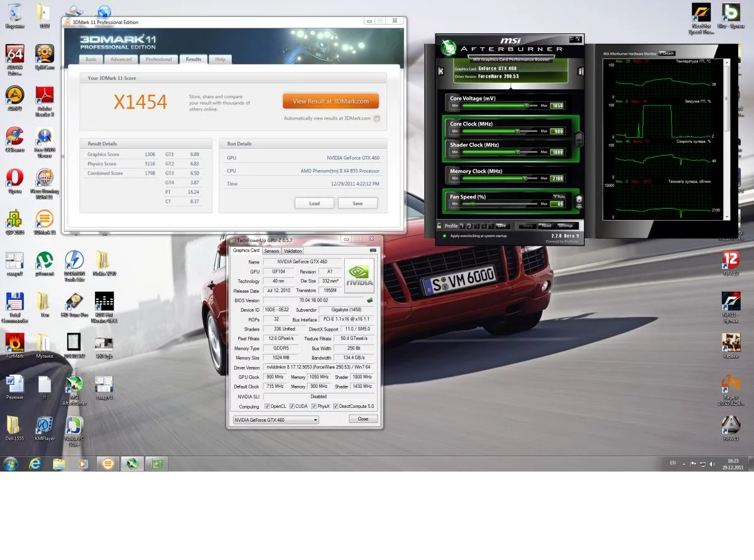
Task: Open the KMPlayer desktop shortcut
Action: click(x=44, y=429)
